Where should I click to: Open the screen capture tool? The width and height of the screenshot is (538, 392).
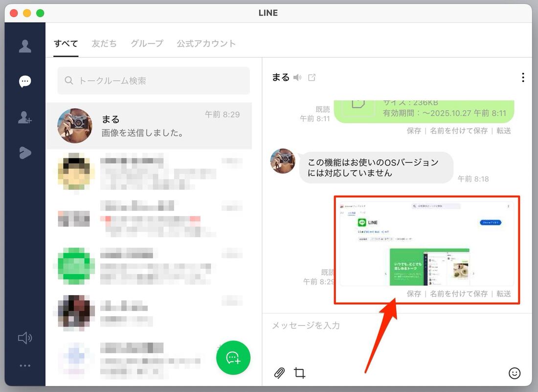[x=299, y=373]
